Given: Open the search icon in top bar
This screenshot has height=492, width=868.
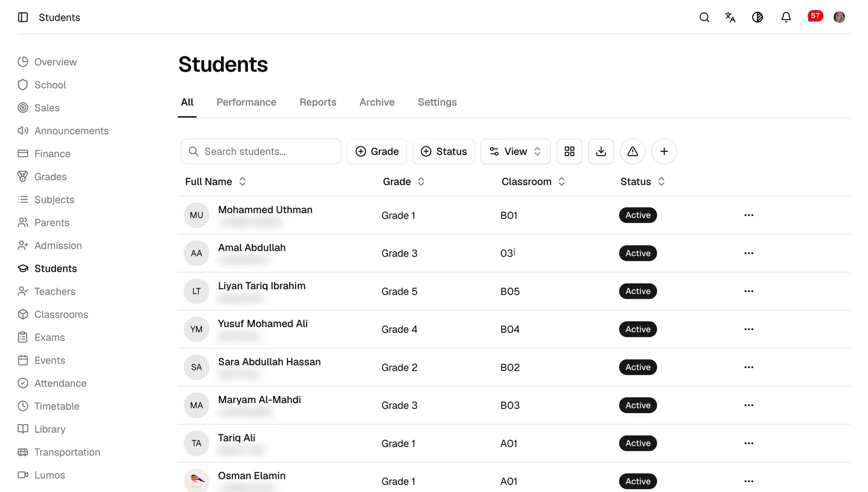Looking at the screenshot, I should tap(704, 17).
